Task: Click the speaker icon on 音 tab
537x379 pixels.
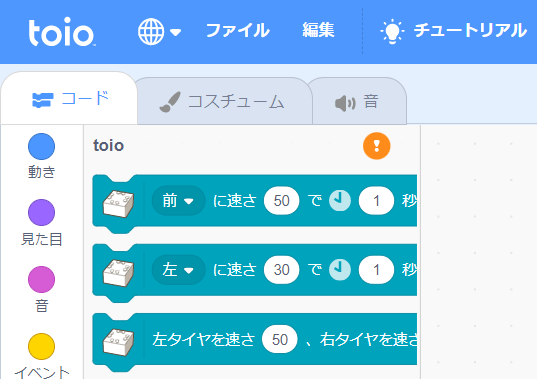Action: [x=345, y=103]
